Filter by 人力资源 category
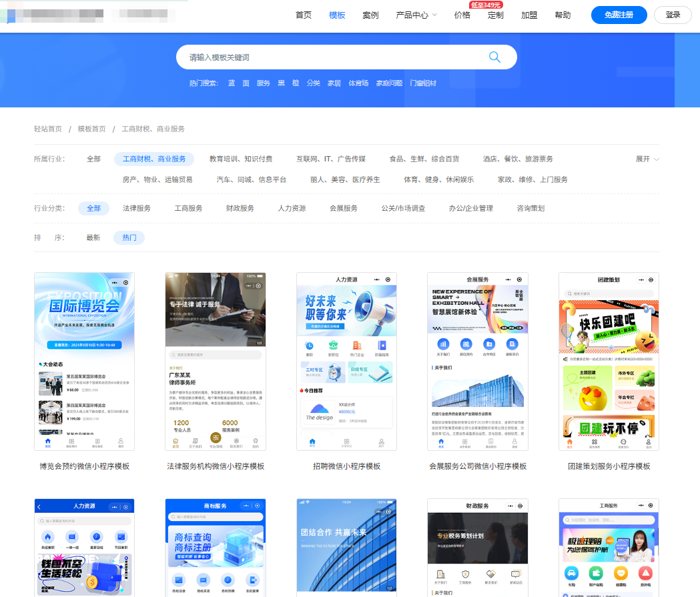Screen dimensions: 700x597 pyautogui.click(x=292, y=208)
